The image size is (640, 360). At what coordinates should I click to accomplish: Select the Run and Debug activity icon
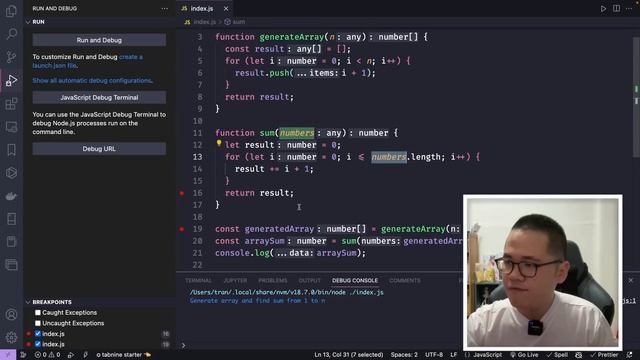[x=11, y=80]
